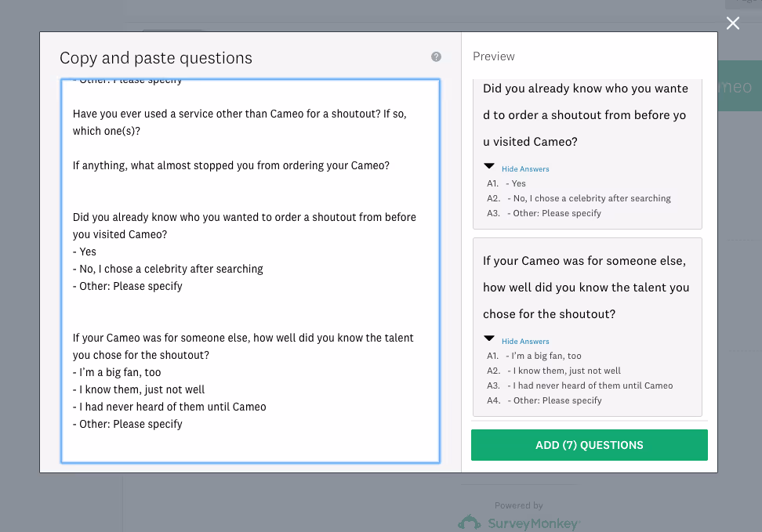Click preview answer A1 'I'm a big fan, too'
Image resolution: width=762 pixels, height=532 pixels.
pos(543,356)
